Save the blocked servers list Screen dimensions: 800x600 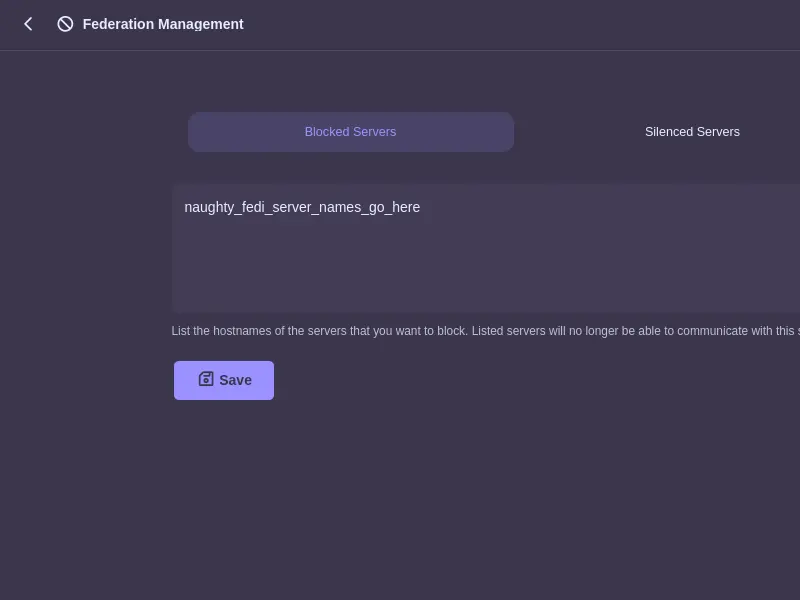[x=224, y=380]
